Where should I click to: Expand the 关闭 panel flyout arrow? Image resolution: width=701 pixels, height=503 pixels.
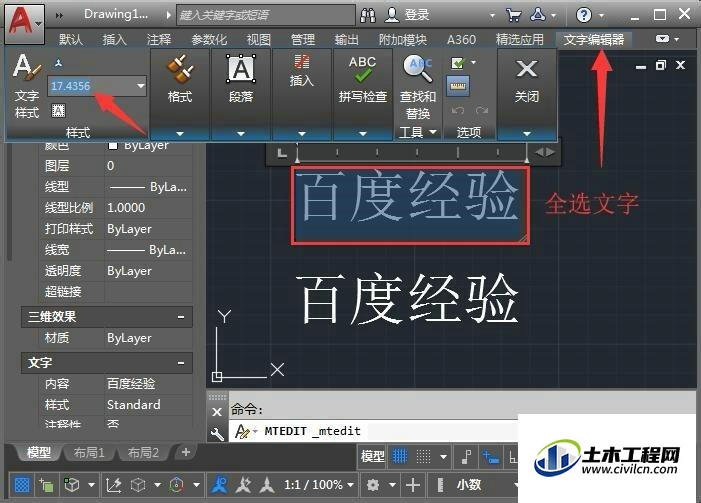tap(527, 134)
